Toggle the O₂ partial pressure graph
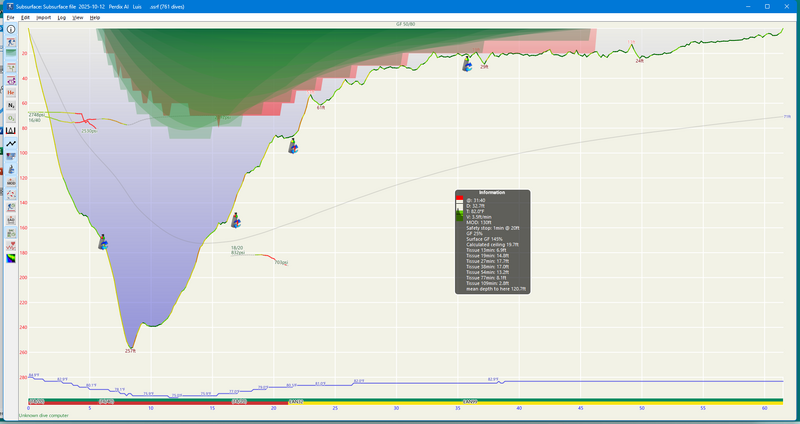 coord(11,118)
